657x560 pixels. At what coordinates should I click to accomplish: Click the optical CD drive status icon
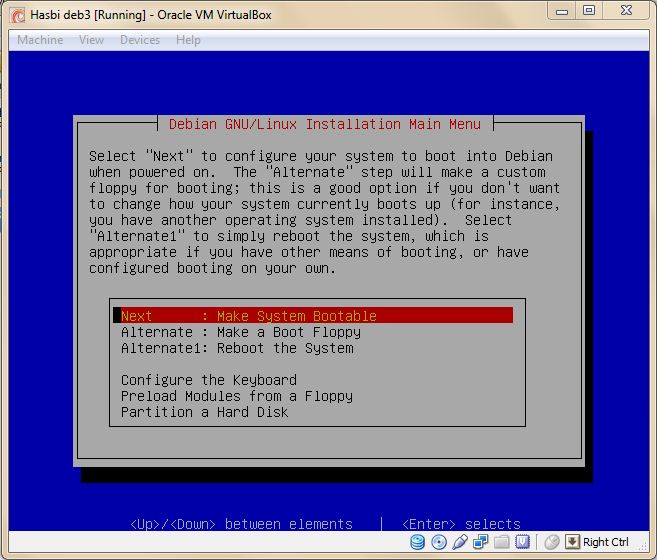click(439, 542)
